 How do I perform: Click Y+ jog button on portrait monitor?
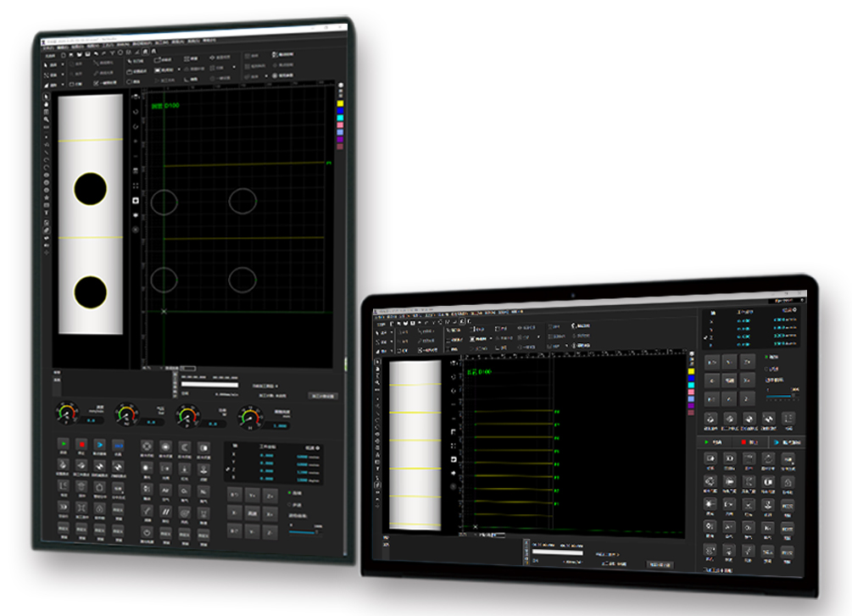coord(252,494)
